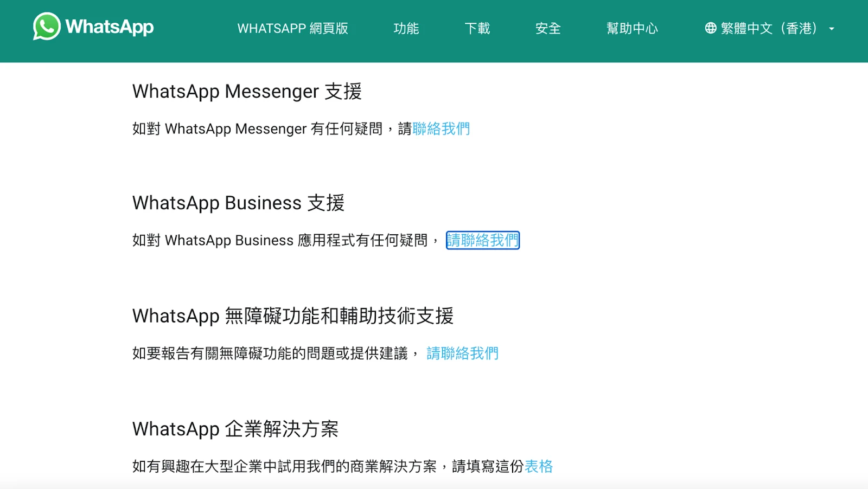868x489 pixels.
Task: Open the 表格 link for enterprise solutions
Action: pyautogui.click(x=538, y=466)
